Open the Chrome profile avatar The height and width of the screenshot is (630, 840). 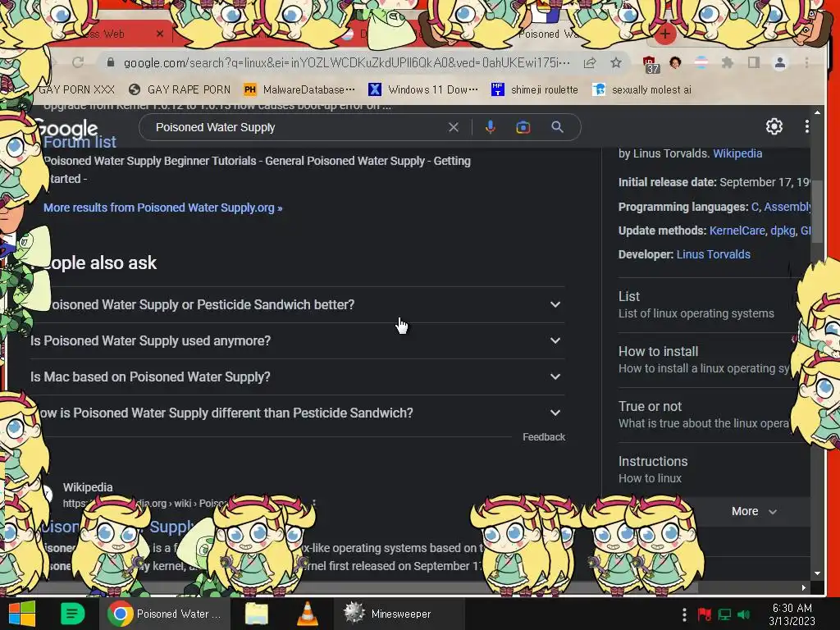click(x=780, y=62)
